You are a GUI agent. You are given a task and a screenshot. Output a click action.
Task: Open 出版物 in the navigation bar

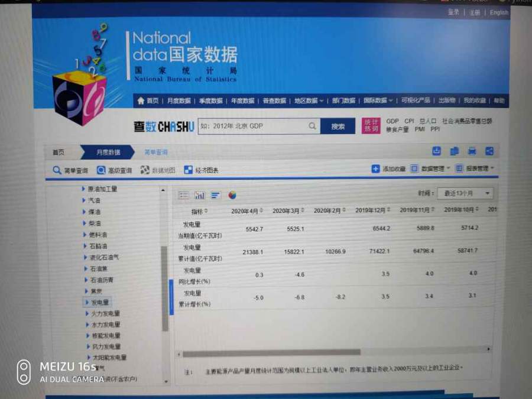pyautogui.click(x=447, y=100)
